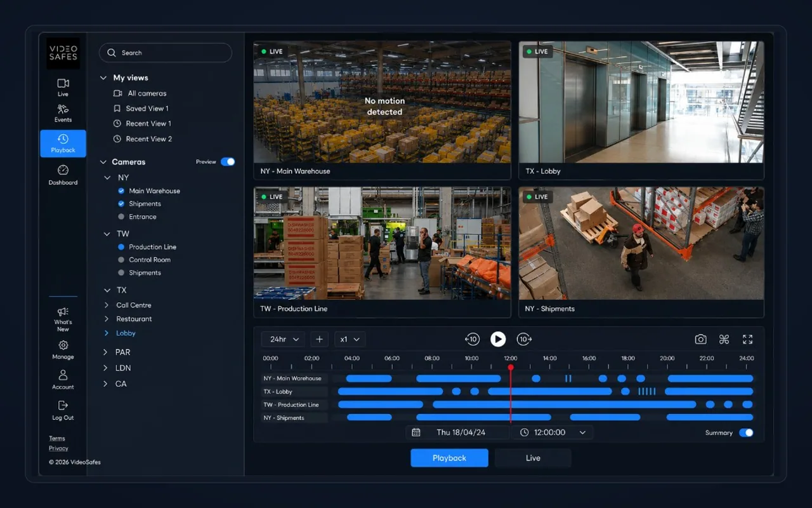
Task: Select All cameras view
Action: click(140, 93)
